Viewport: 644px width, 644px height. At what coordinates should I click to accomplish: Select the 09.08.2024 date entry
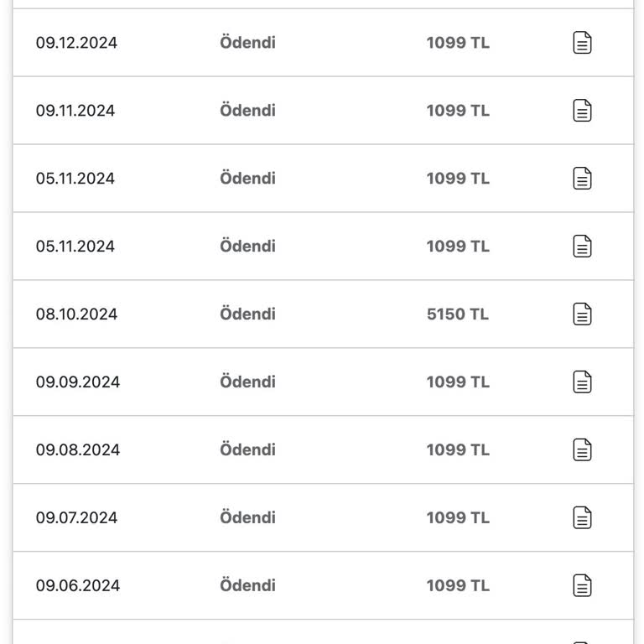click(78, 450)
